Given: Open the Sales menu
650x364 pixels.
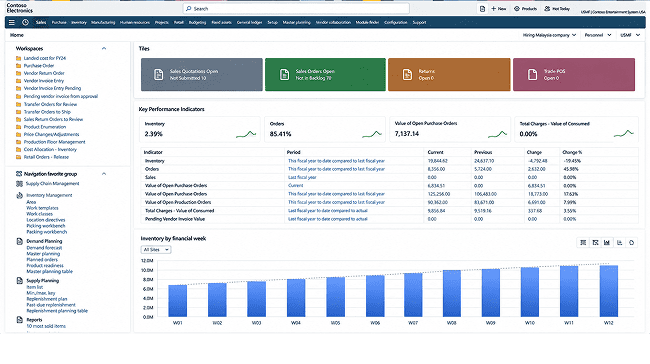Looking at the screenshot, I should 41,22.
